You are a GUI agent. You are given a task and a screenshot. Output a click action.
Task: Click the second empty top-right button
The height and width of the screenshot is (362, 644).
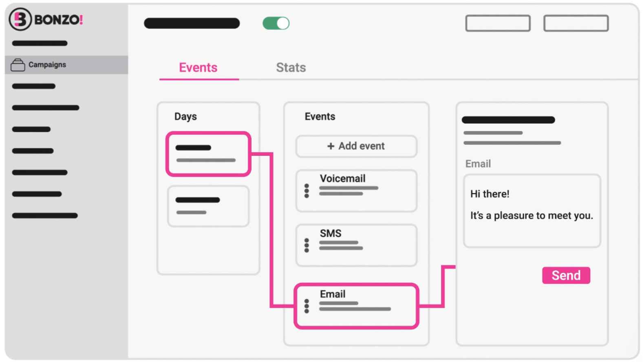[576, 23]
